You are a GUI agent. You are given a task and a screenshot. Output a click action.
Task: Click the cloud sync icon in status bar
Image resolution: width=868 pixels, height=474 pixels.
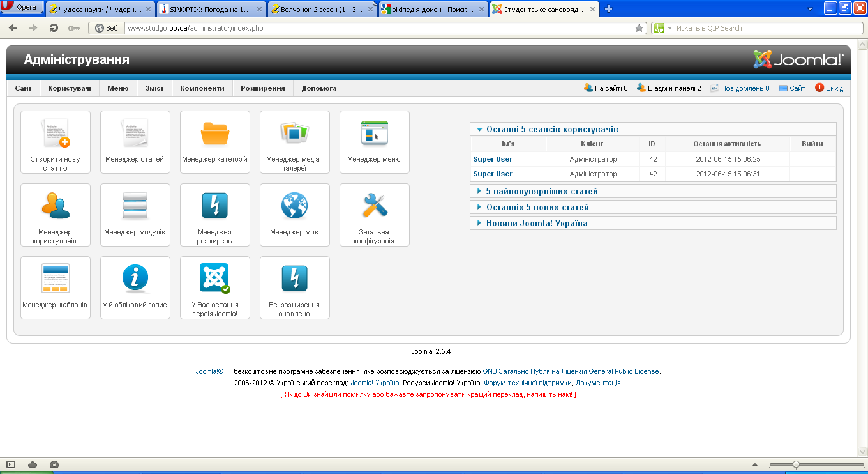[x=33, y=464]
